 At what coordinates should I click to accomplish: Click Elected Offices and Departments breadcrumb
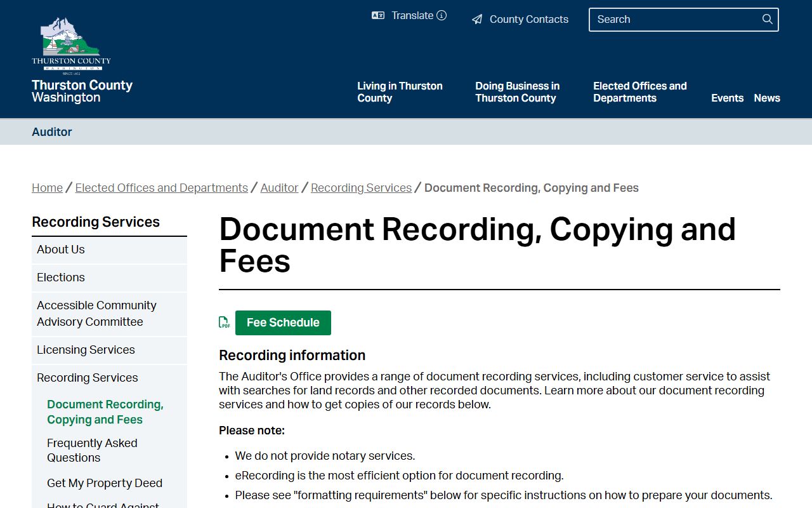pos(161,188)
